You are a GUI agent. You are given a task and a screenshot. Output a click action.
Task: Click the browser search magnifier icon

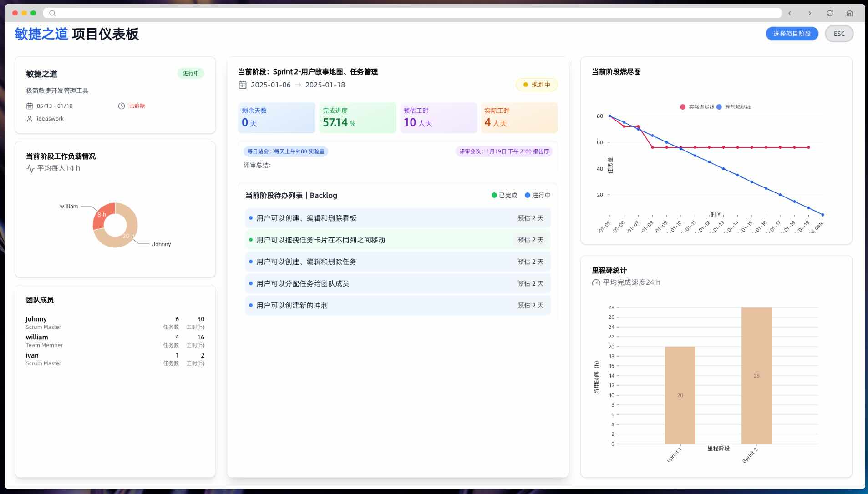pos(52,13)
